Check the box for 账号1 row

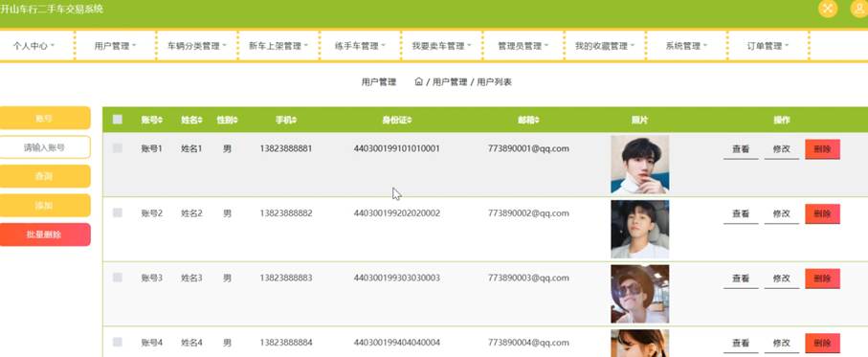pos(118,148)
